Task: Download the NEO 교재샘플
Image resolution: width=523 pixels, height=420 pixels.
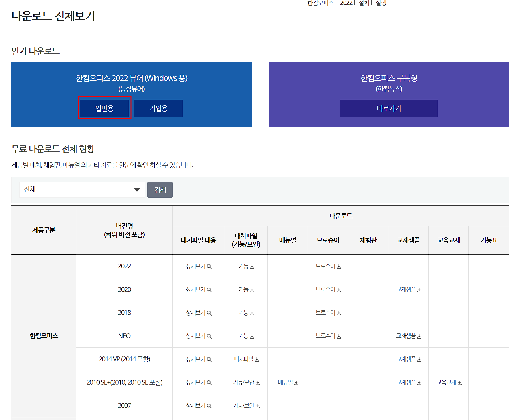Action: pyautogui.click(x=408, y=336)
